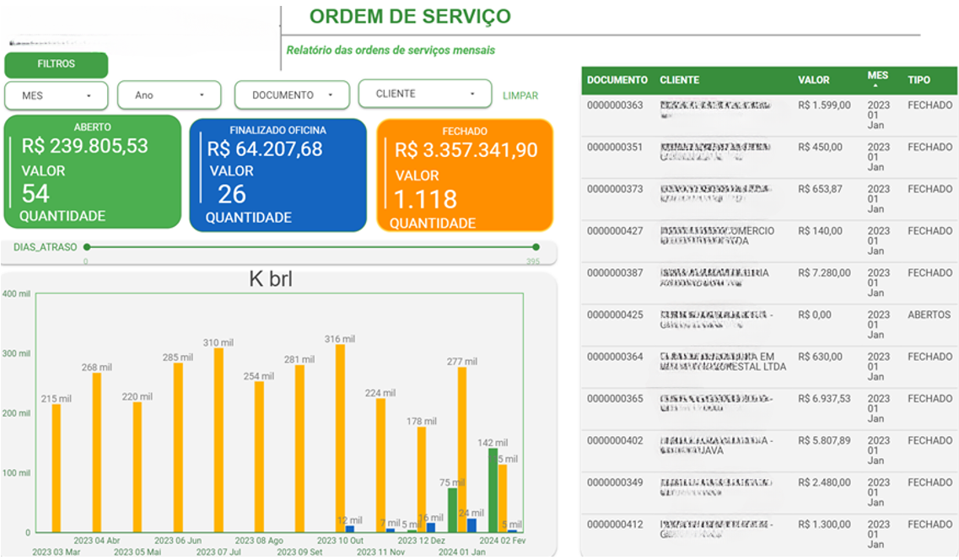Select document 0000000365 in table
Viewport: 959px width, 560px height.
[615, 399]
